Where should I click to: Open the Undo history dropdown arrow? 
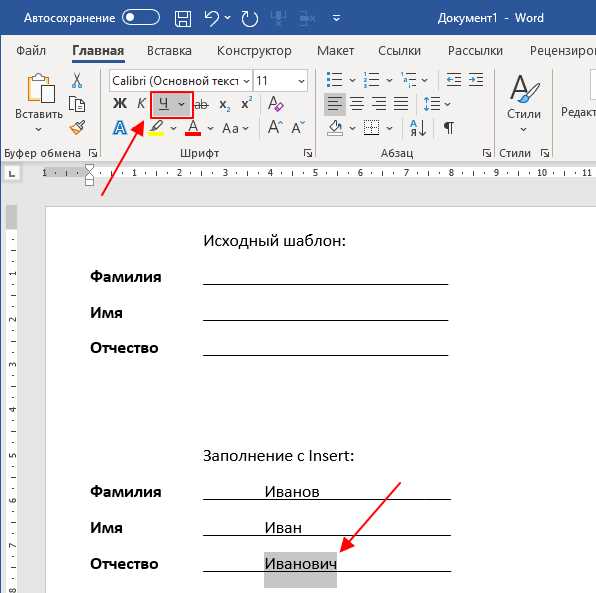tap(227, 17)
